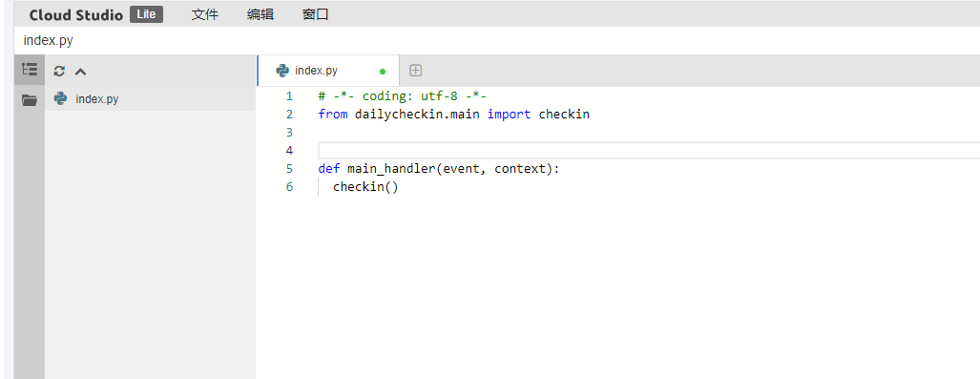Click the Cloud Studio Lite logo

tap(95, 14)
